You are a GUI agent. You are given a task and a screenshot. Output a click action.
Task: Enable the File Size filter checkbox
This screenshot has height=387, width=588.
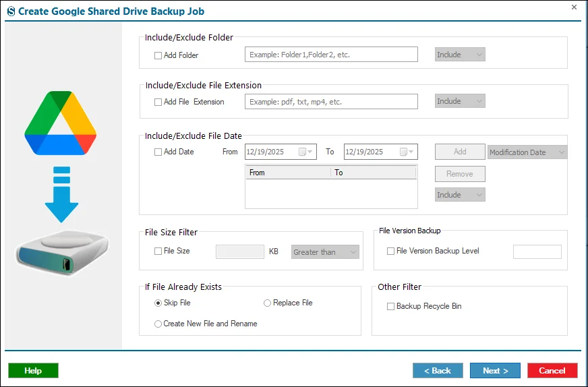[x=158, y=251]
